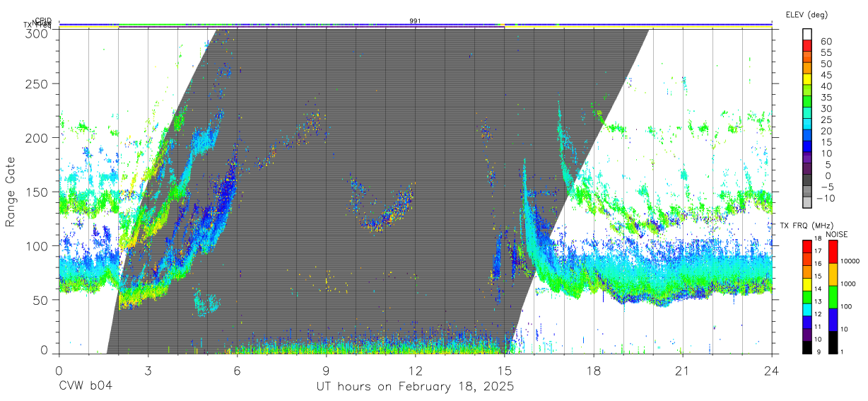The width and height of the screenshot is (868, 401).
Task: Click the 21 tick label on the UT hours axis
Action: tap(683, 370)
